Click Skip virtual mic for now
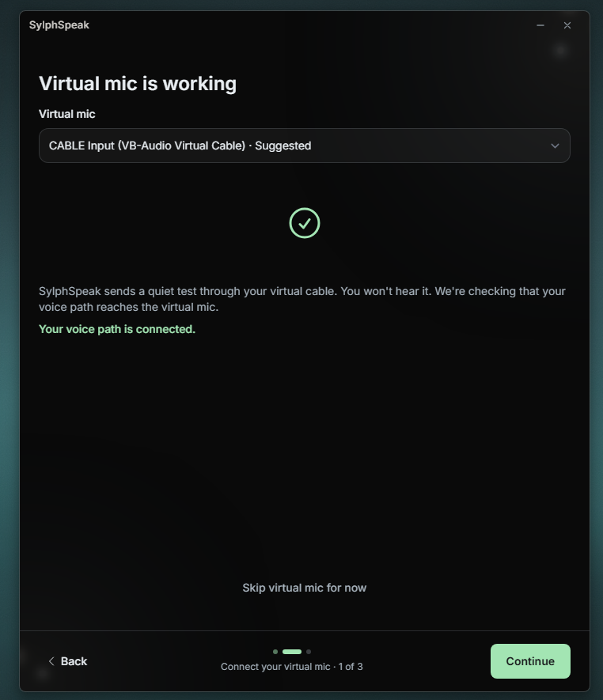This screenshot has width=603, height=700. (x=304, y=588)
